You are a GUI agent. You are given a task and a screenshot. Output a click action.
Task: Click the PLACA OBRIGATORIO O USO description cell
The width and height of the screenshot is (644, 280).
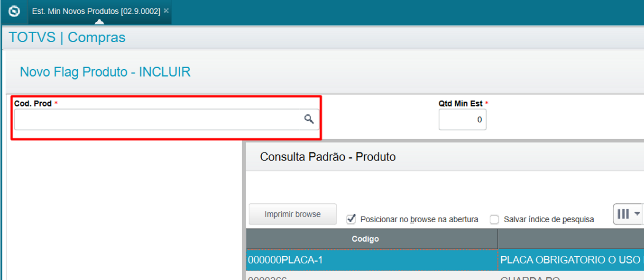pyautogui.click(x=571, y=260)
